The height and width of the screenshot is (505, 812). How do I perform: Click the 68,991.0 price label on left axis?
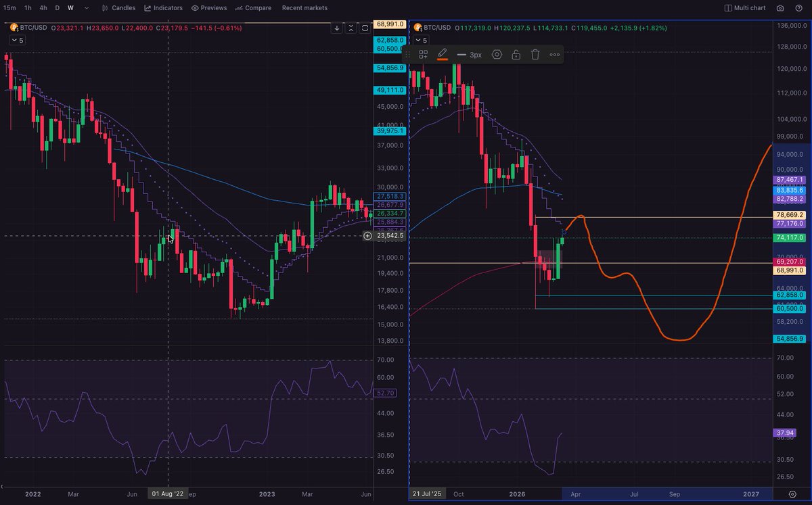tap(390, 24)
